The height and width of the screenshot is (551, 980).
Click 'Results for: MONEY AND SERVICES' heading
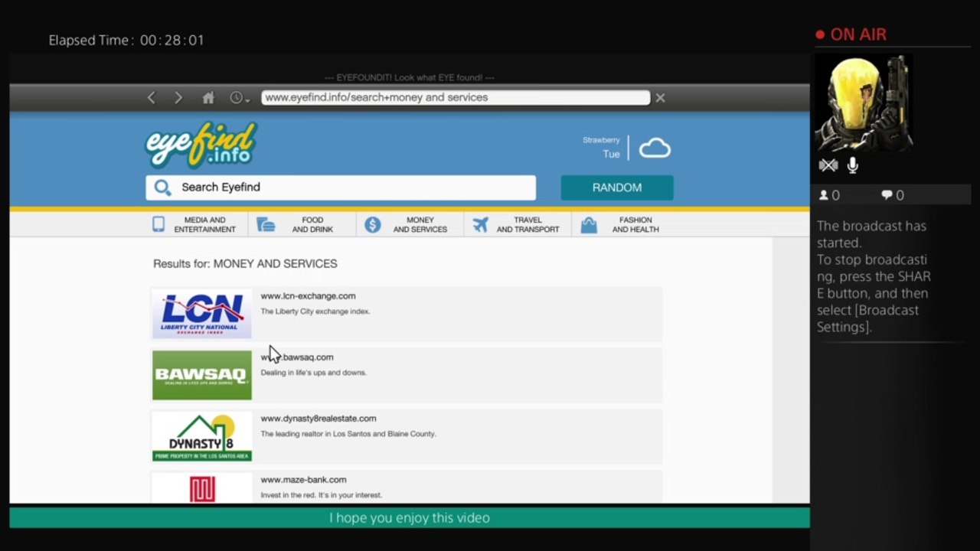[245, 263]
